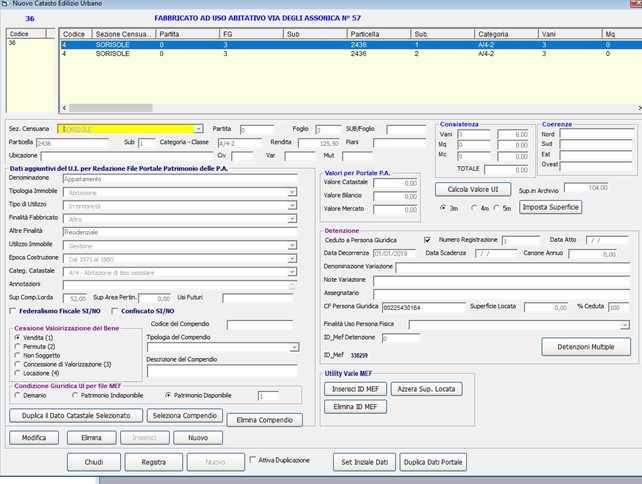The width and height of the screenshot is (642, 484).
Task: Click the table's left scroll arrow
Action: [64, 108]
